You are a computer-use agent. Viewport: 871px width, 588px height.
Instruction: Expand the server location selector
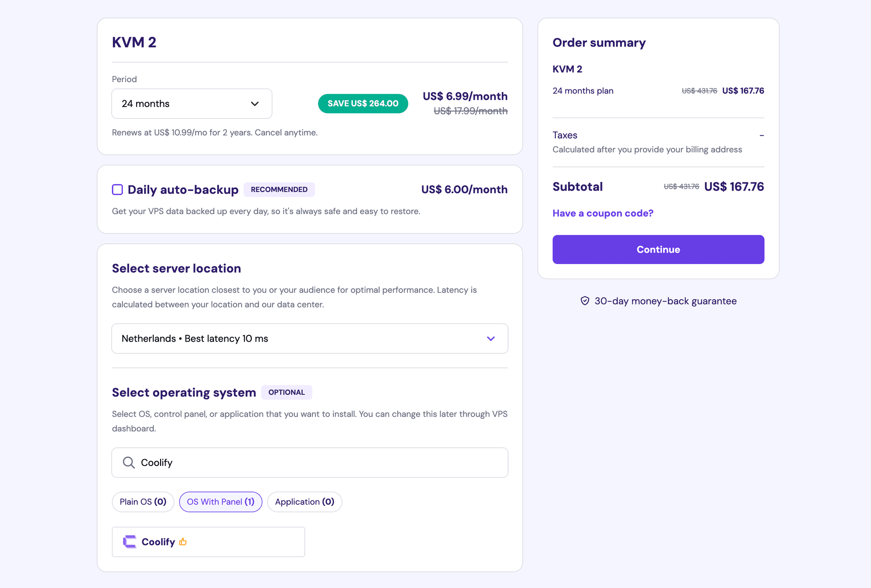tap(310, 338)
